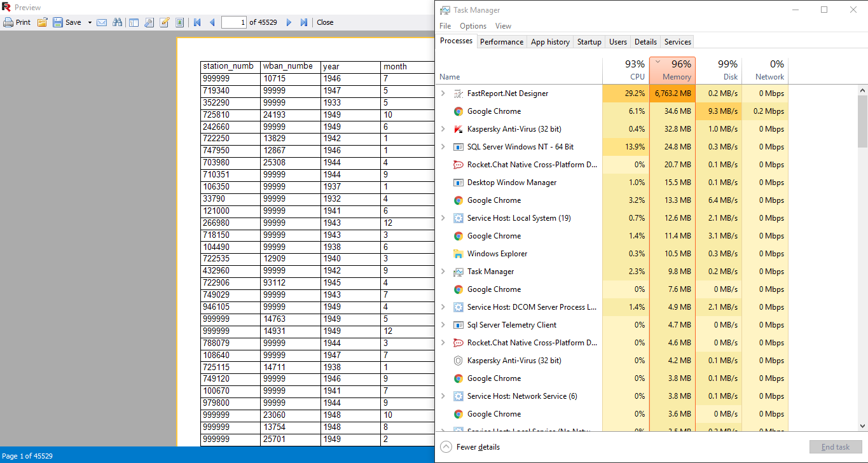
Task: Open Task Manager View menu
Action: pyautogui.click(x=503, y=26)
